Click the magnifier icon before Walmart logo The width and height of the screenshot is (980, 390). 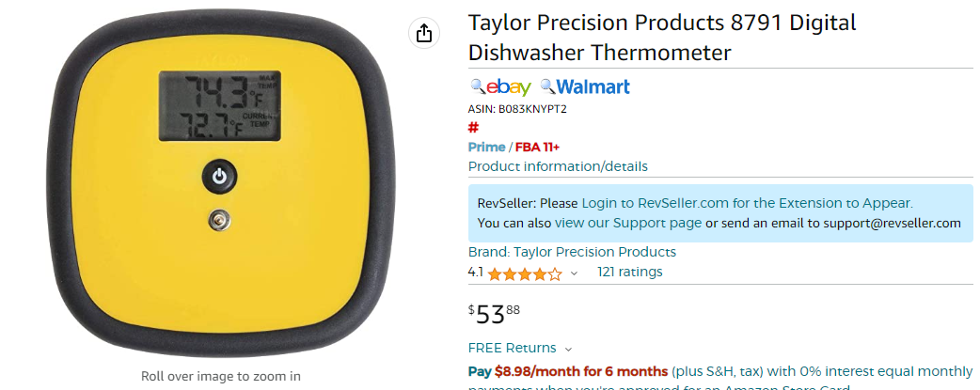click(547, 86)
